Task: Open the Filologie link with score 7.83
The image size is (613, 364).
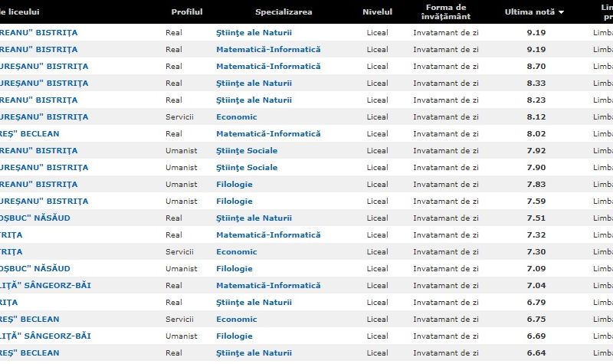Action: [234, 184]
